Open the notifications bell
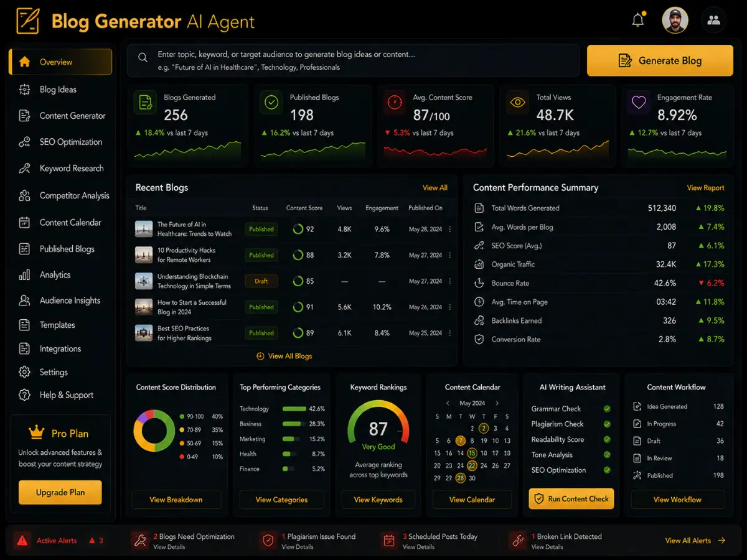Viewport: 747px width, 560px height. click(x=638, y=20)
